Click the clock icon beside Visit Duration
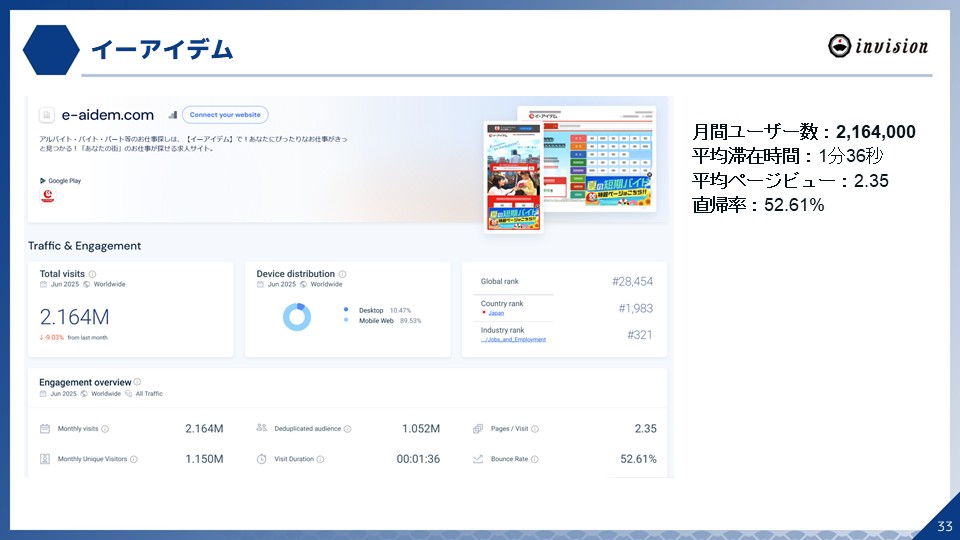This screenshot has height=540, width=960. [x=261, y=459]
